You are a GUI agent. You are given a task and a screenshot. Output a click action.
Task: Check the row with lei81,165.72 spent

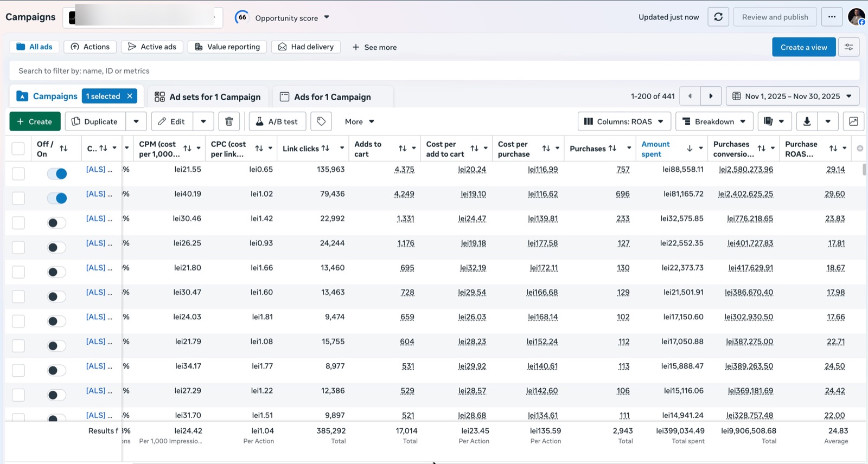(18, 198)
